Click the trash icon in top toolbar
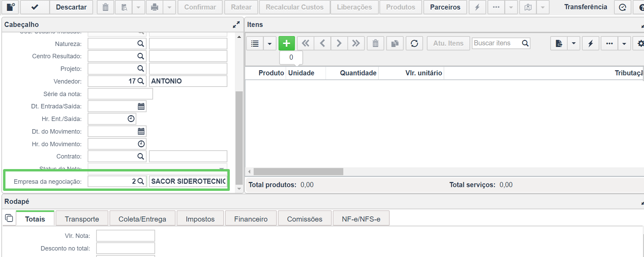644x257 pixels. pyautogui.click(x=106, y=7)
